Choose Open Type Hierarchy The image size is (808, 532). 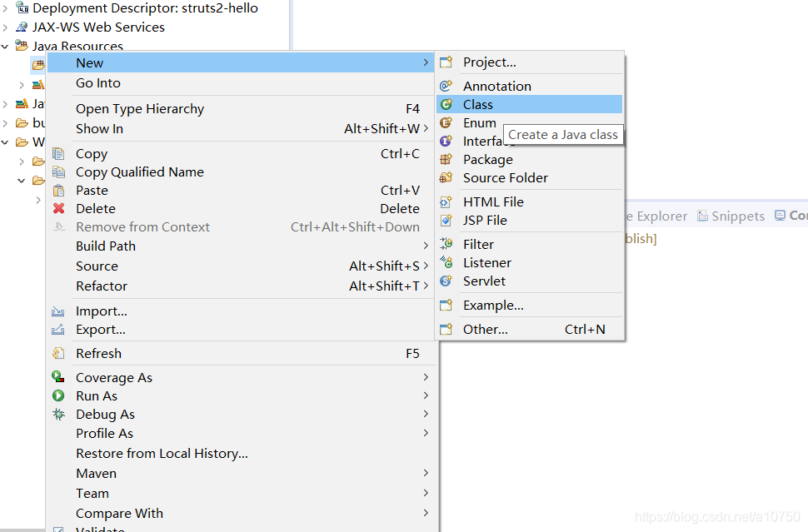point(240,109)
